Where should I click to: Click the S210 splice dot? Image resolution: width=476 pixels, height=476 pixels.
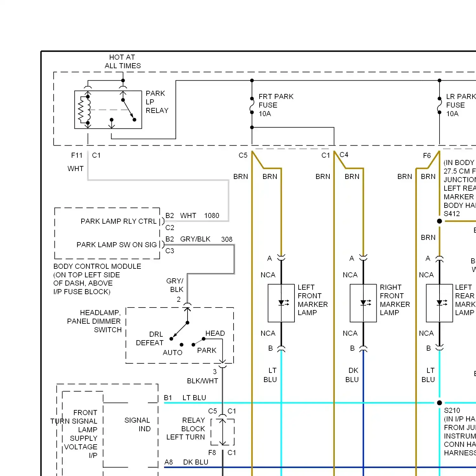coord(440,403)
